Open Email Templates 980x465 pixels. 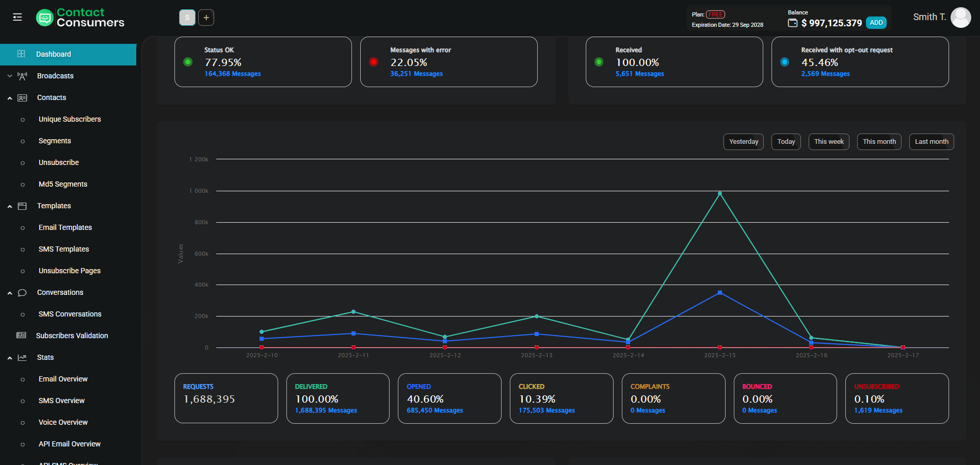point(65,227)
